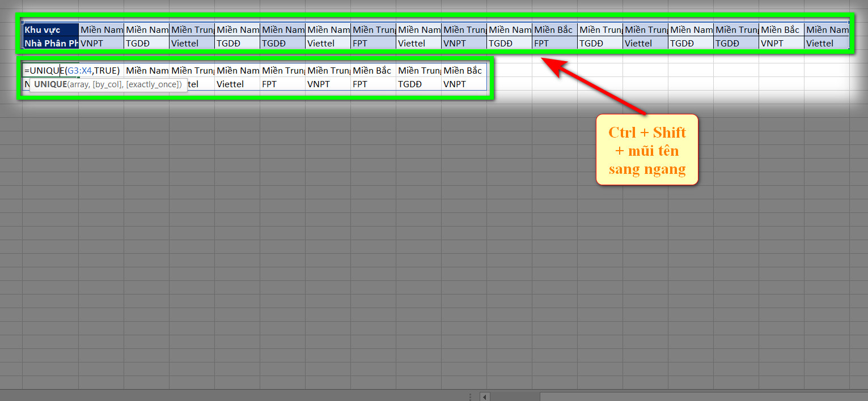The image size is (868, 401).
Task: In the source table, select Miền Bắc above FPT
Action: pos(555,29)
